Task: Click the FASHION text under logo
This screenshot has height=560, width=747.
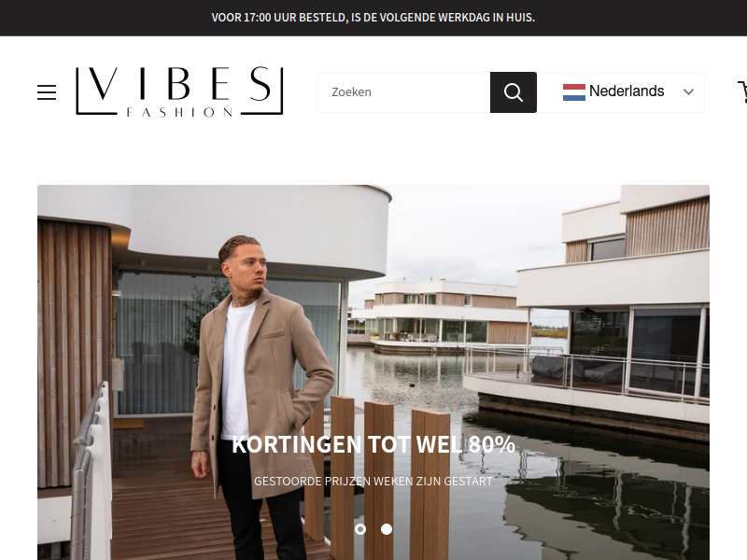Action: [179, 112]
